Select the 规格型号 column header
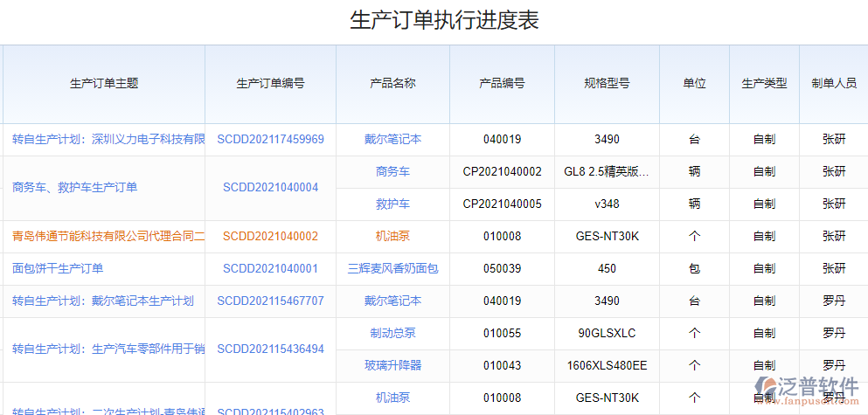This screenshot has width=868, height=415. click(x=607, y=83)
